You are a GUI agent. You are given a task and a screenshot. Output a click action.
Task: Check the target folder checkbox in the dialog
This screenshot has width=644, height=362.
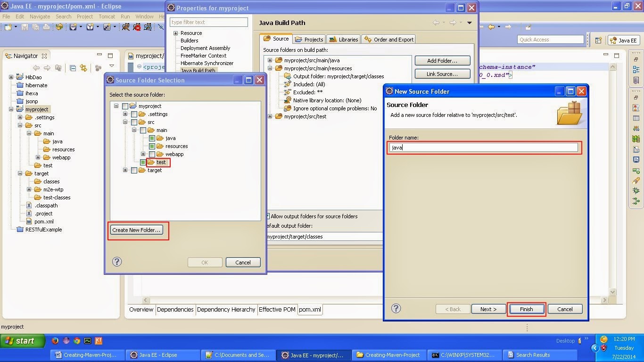coord(134,170)
